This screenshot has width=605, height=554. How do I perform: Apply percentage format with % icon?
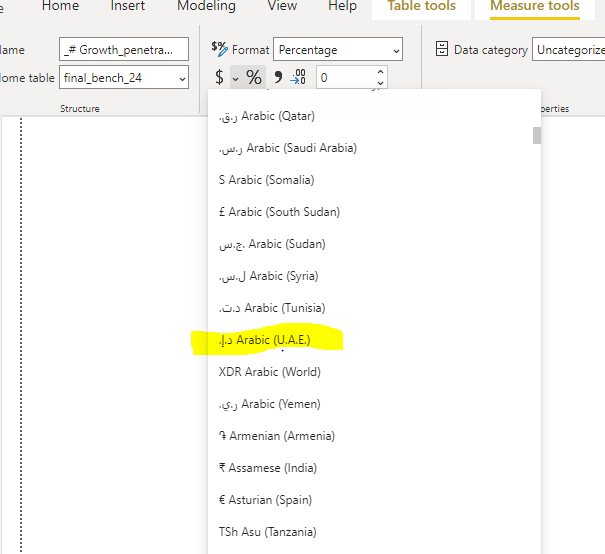254,78
